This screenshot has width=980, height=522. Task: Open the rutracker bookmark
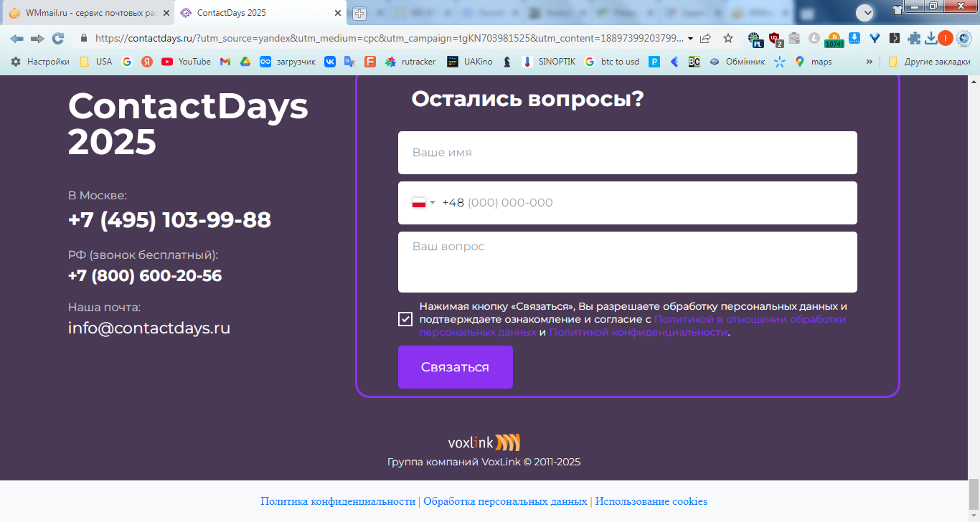tap(410, 62)
